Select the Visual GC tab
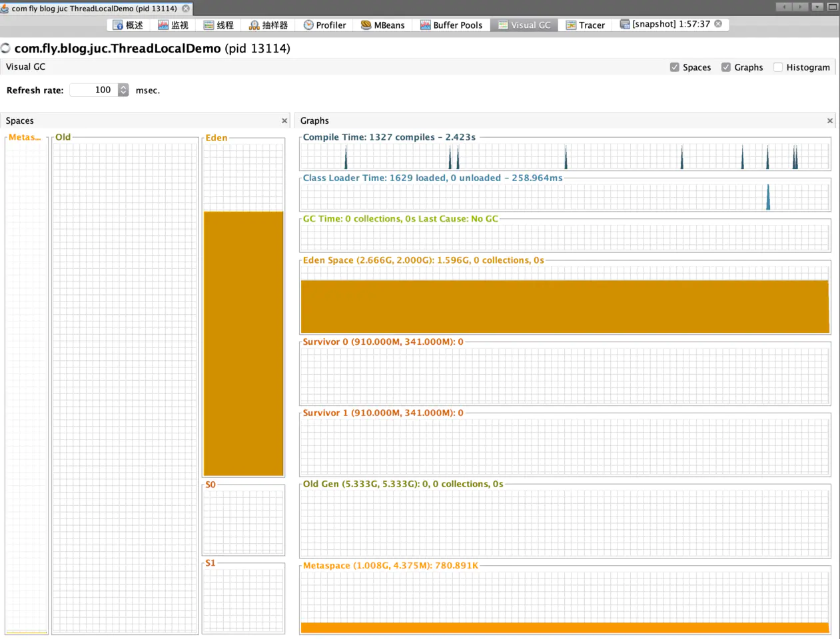 (x=524, y=25)
